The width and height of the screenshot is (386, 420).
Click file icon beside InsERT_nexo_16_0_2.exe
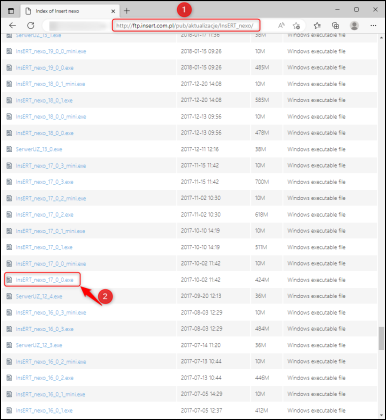coord(9,378)
